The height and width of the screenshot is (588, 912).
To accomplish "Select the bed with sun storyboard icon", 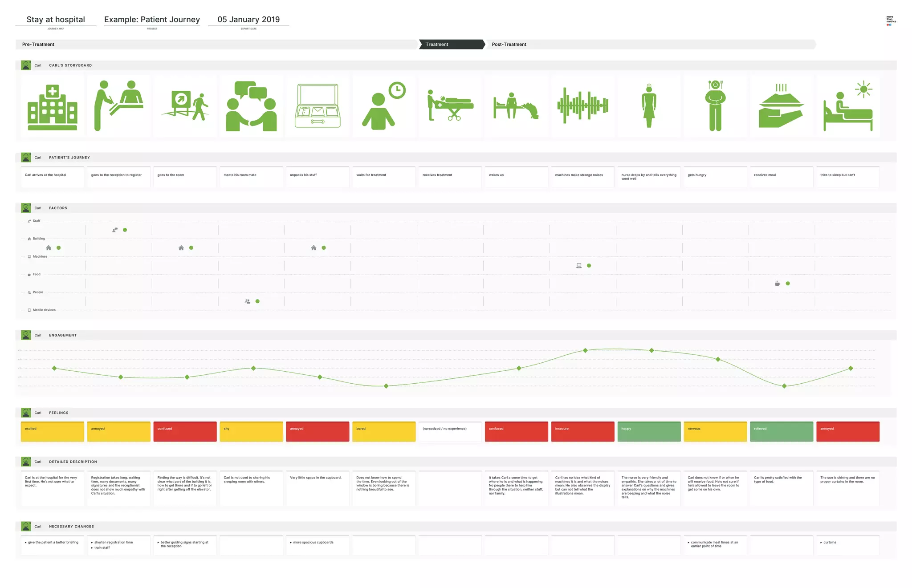I will [x=848, y=106].
